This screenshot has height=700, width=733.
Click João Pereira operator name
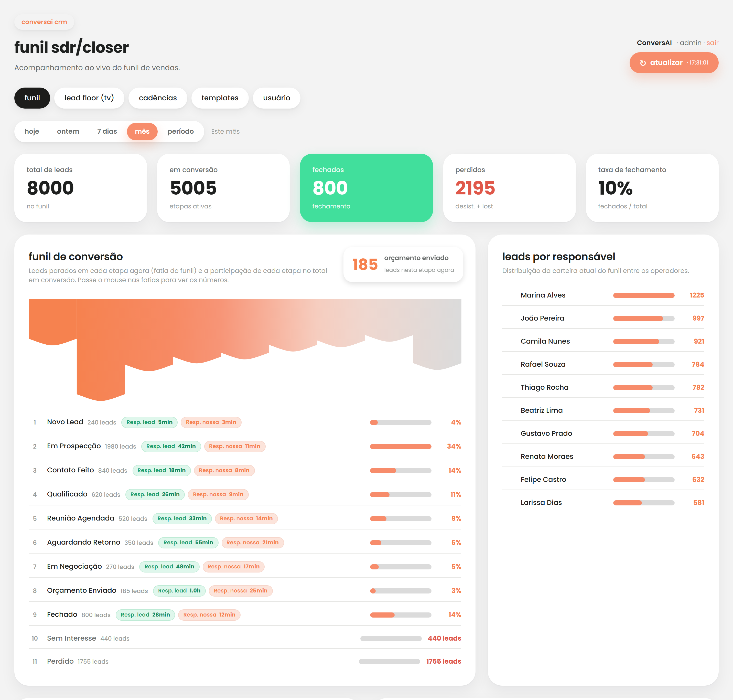[542, 318]
